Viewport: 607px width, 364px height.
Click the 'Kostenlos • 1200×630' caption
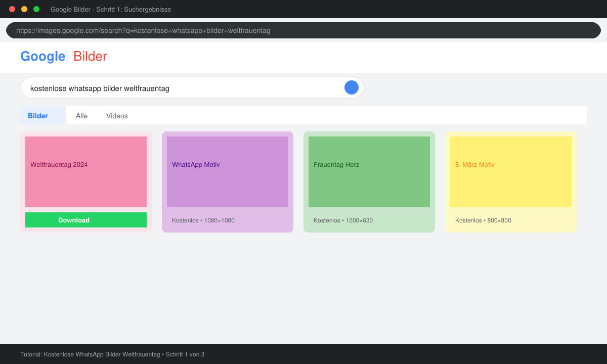343,220
